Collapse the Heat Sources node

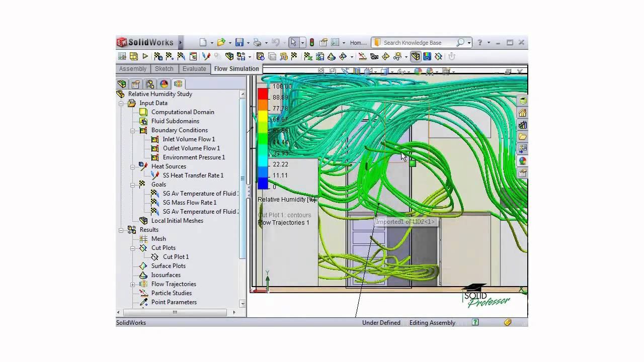[132, 166]
